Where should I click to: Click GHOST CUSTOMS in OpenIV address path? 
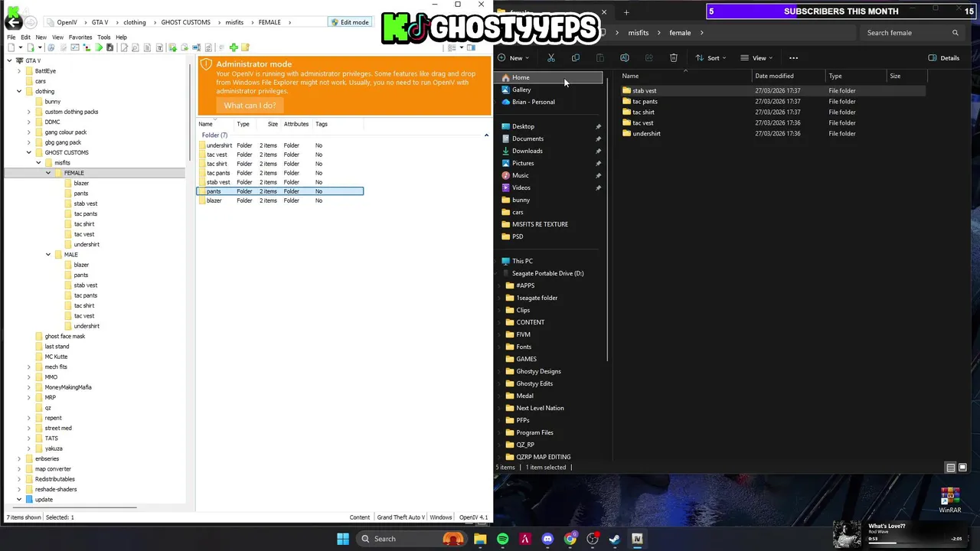[x=185, y=22]
